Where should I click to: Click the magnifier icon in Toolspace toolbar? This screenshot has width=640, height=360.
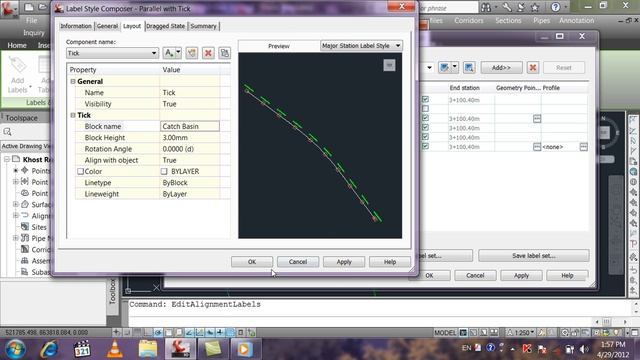pos(7,131)
